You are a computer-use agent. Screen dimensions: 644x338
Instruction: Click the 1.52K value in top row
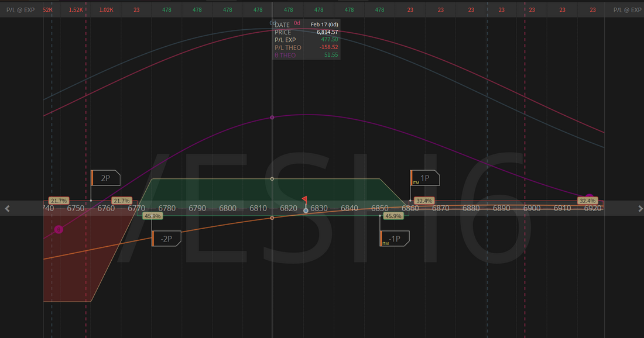(x=76, y=10)
